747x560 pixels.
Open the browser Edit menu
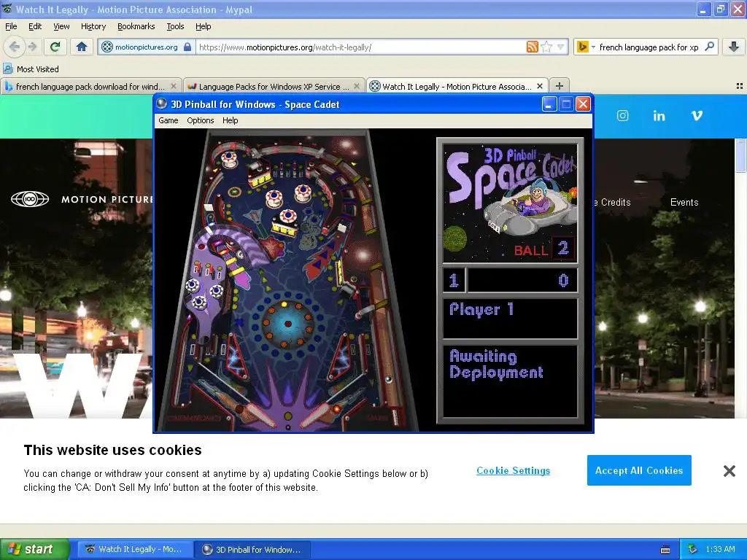35,26
